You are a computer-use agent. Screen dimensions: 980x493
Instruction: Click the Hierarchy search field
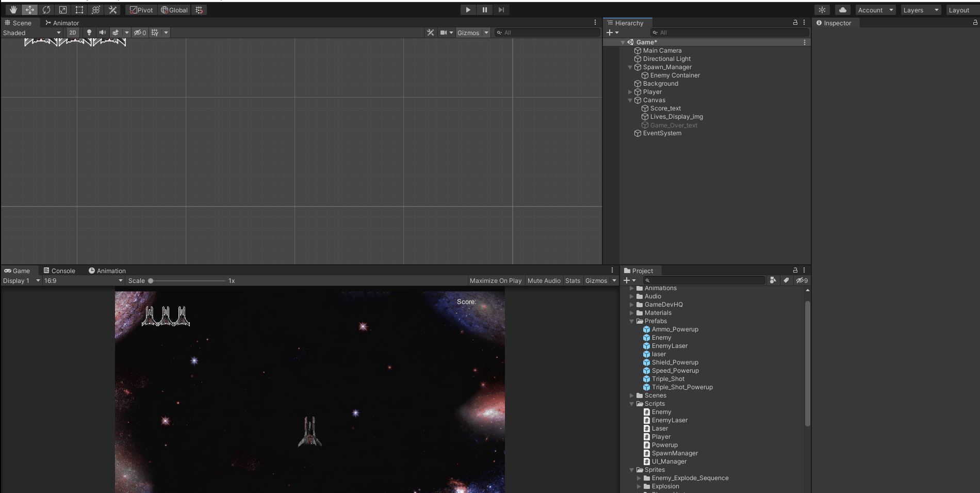(x=729, y=33)
